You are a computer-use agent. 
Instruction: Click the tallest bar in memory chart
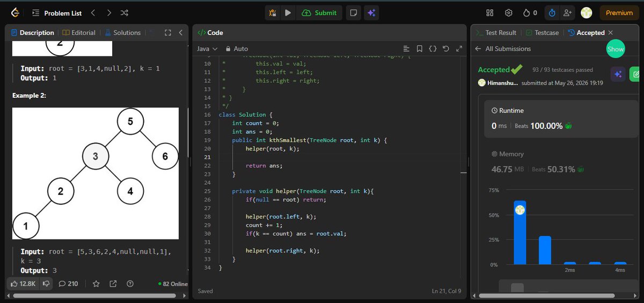coord(519,233)
